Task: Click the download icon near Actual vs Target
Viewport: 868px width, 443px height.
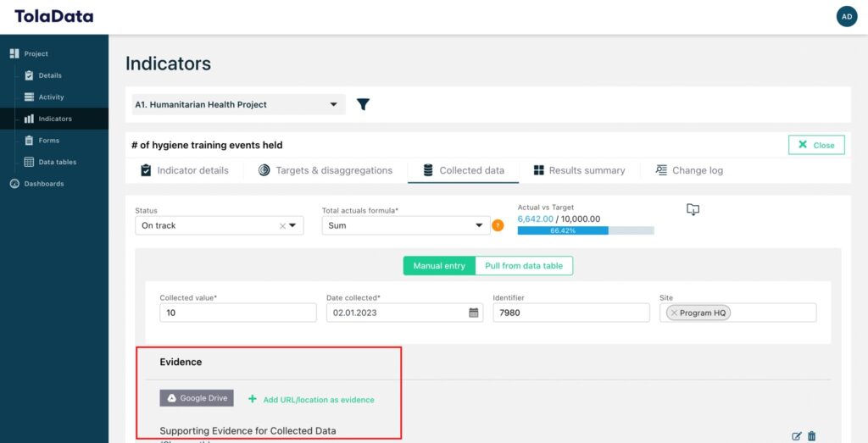Action: click(x=693, y=209)
